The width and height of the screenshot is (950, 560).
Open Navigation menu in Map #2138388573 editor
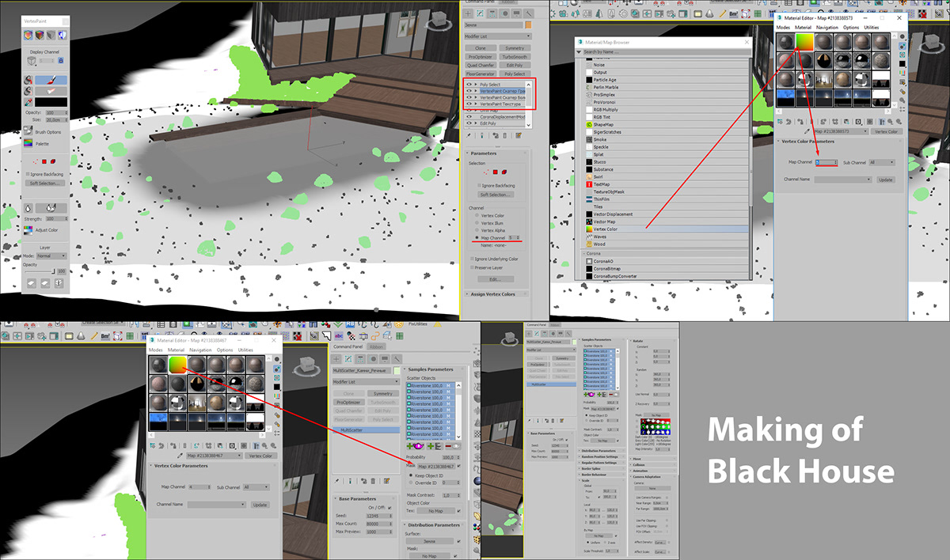[x=826, y=27]
